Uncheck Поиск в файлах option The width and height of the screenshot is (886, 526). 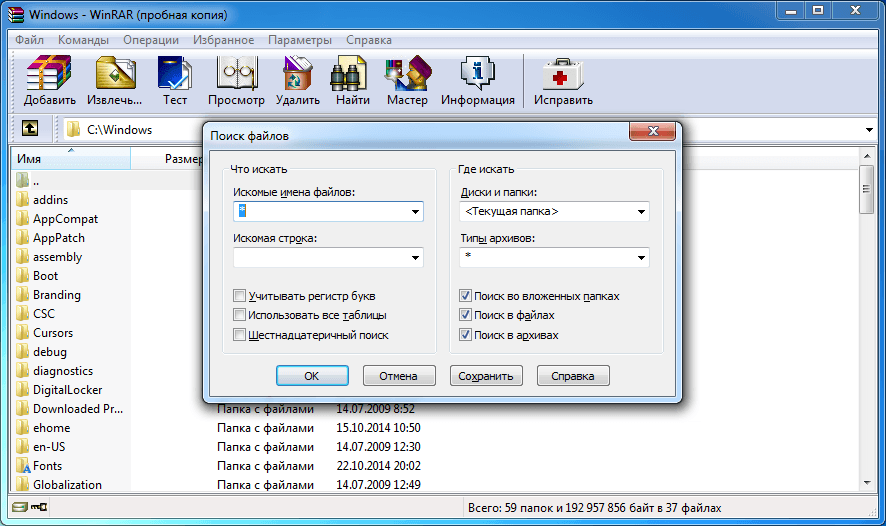(x=465, y=315)
